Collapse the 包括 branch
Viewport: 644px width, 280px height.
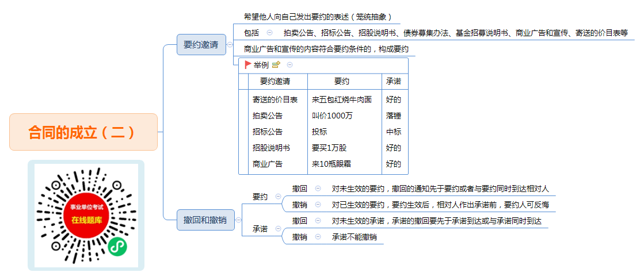(x=269, y=33)
